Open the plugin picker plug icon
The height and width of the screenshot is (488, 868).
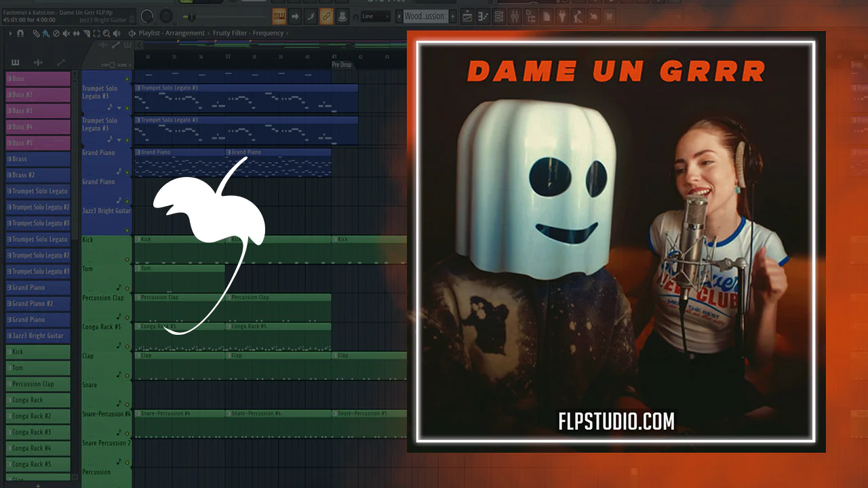pyautogui.click(x=561, y=16)
